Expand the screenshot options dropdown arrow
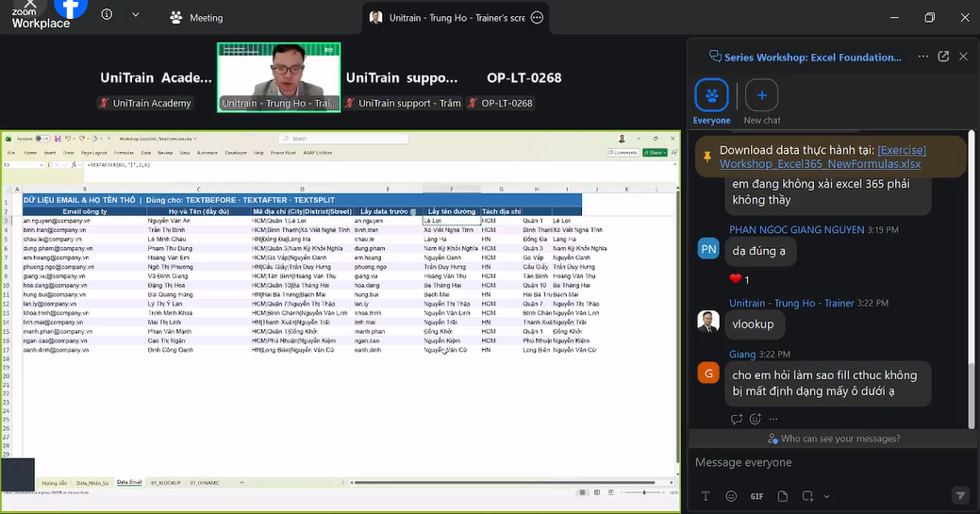 coord(826,496)
